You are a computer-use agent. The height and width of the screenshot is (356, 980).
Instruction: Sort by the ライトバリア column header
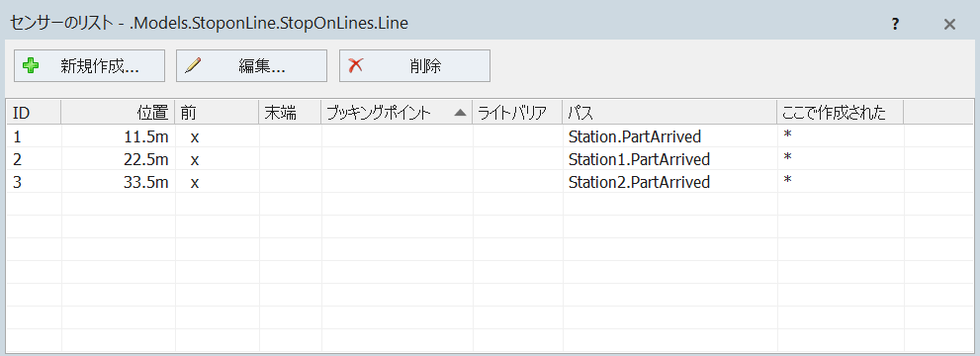[517, 113]
